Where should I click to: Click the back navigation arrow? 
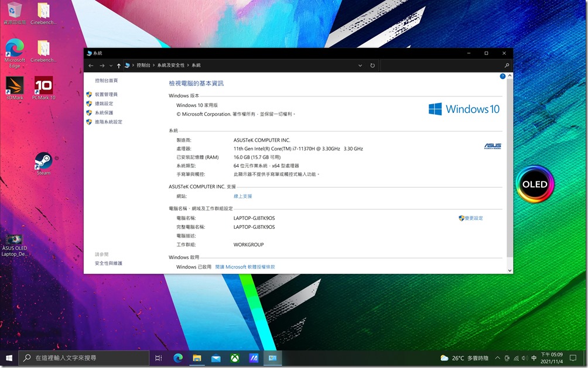coord(91,65)
